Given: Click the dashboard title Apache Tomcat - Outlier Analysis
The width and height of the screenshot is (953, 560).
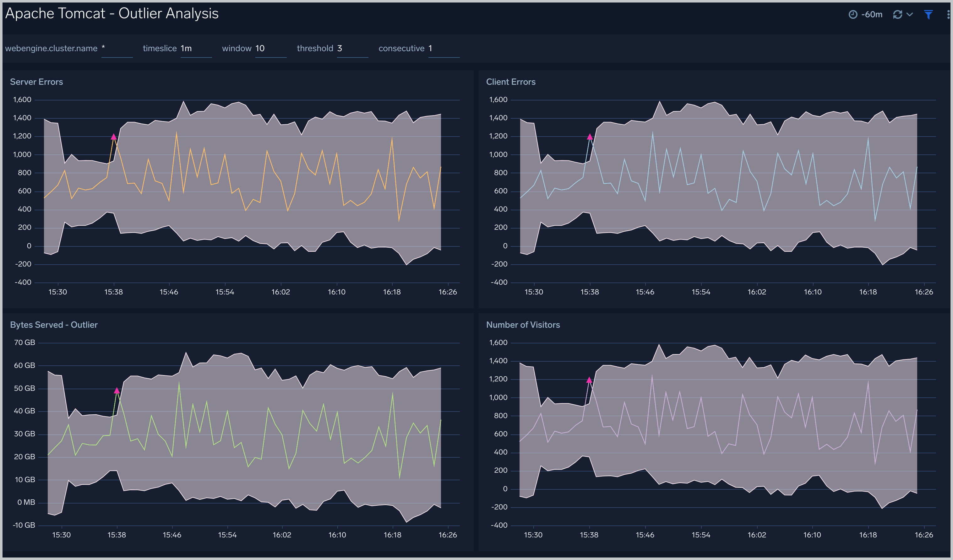Looking at the screenshot, I should (112, 13).
